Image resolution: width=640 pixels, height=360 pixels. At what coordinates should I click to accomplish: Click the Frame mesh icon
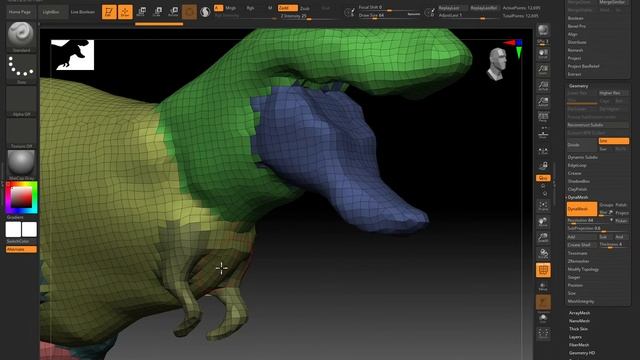click(x=543, y=205)
